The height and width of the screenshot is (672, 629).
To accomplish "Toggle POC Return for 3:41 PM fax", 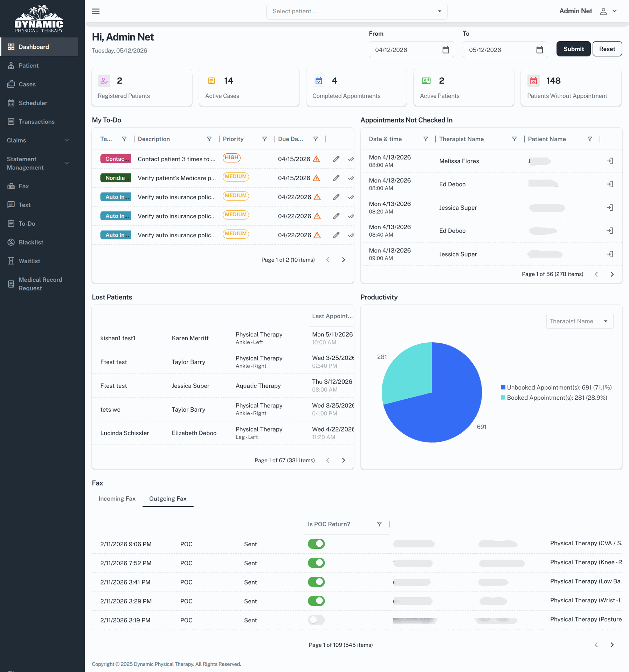I will click(316, 582).
